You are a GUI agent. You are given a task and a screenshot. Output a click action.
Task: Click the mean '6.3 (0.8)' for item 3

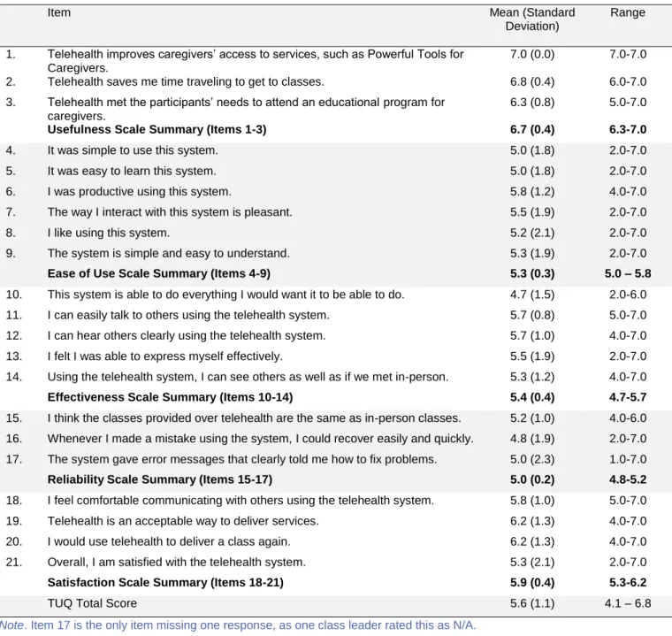(532, 102)
